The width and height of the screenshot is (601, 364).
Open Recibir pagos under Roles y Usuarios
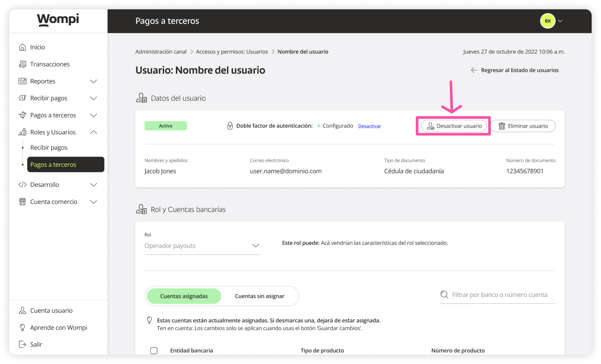coord(49,147)
